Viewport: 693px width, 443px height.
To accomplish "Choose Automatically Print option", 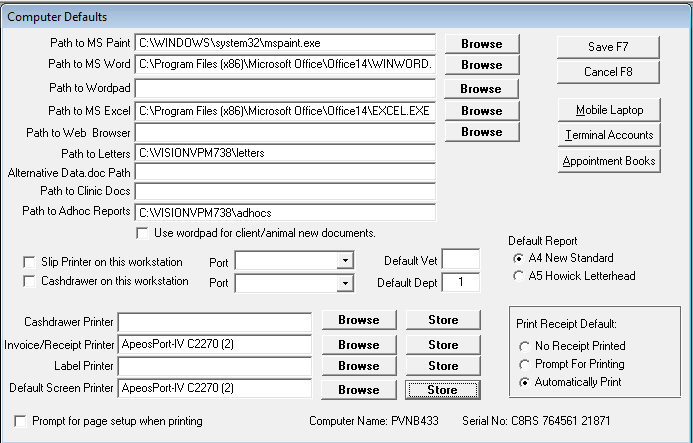I will [524, 382].
